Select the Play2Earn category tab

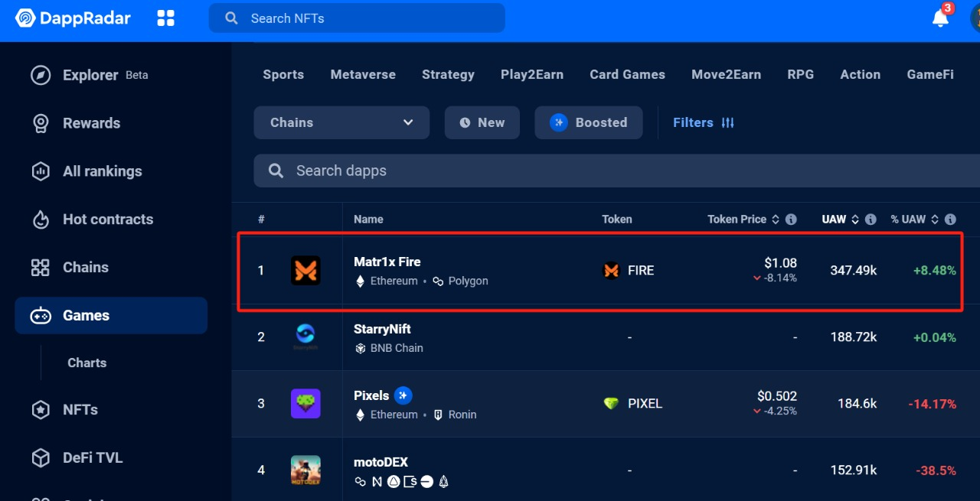coord(531,74)
